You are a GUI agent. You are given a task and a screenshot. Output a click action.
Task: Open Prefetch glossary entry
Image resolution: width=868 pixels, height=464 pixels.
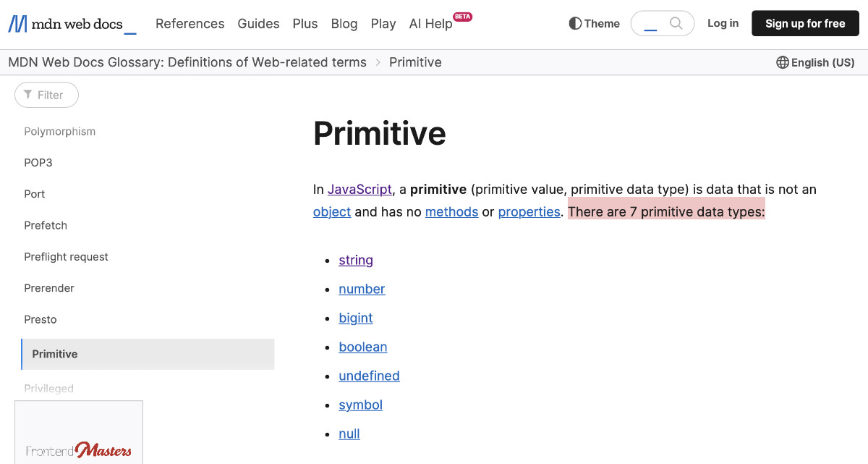[x=46, y=225]
